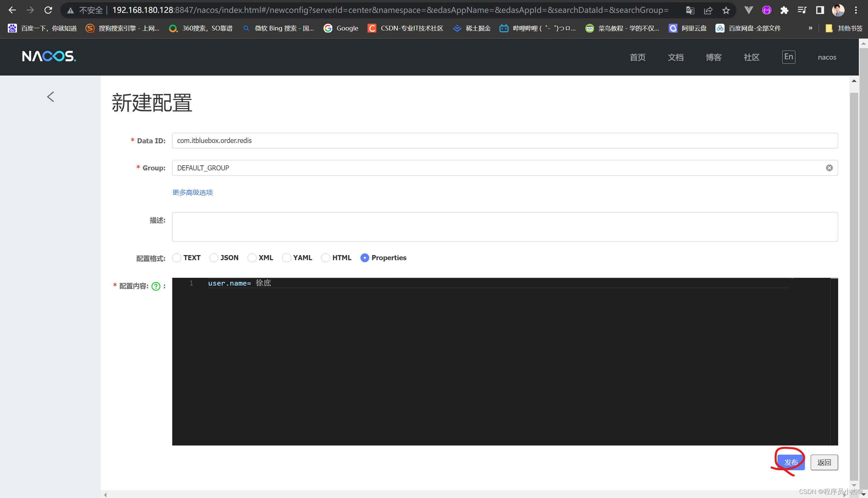The height and width of the screenshot is (498, 868).
Task: Click the 发布 publish button
Action: pos(791,462)
